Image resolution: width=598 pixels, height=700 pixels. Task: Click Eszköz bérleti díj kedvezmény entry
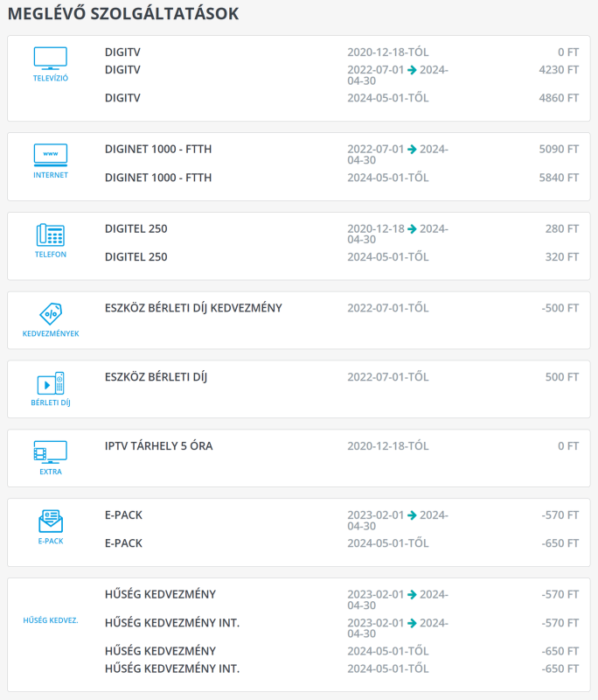coord(193,308)
